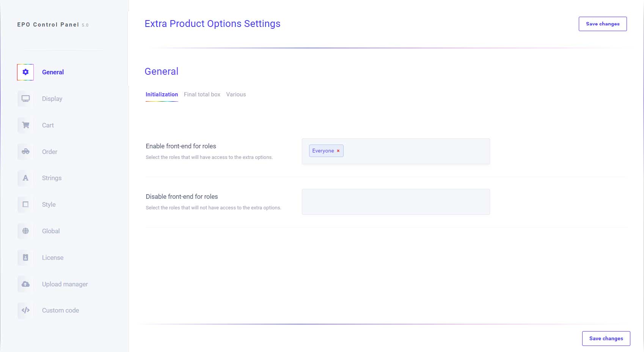The height and width of the screenshot is (352, 644).
Task: Switch to the Various tab
Action: pos(236,94)
